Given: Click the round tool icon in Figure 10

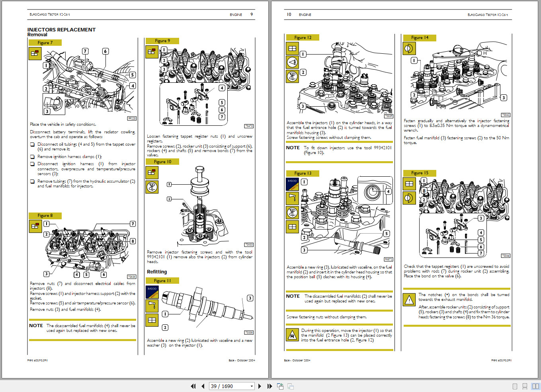Looking at the screenshot, I should coord(152,187).
